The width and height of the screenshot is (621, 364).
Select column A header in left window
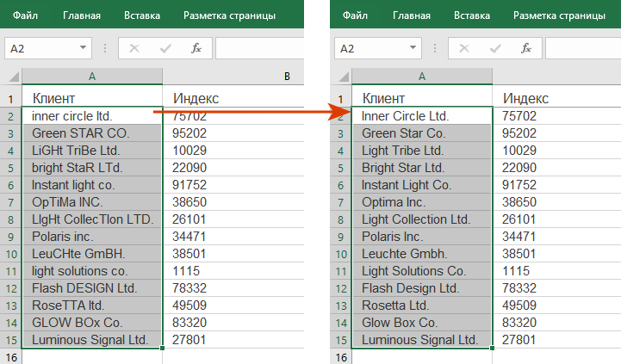click(92, 77)
